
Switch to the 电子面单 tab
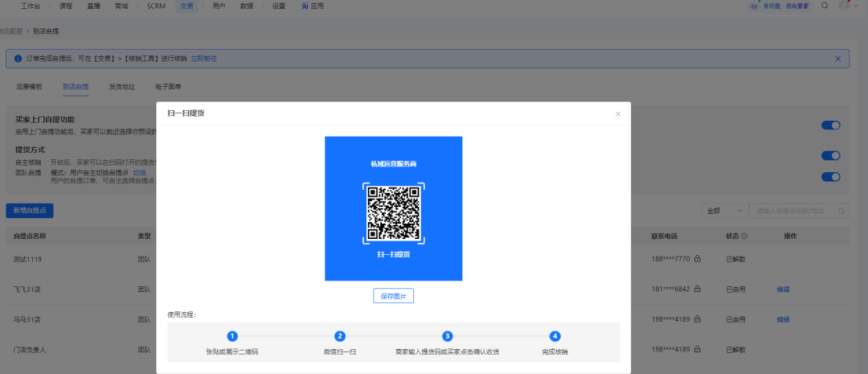tap(168, 87)
